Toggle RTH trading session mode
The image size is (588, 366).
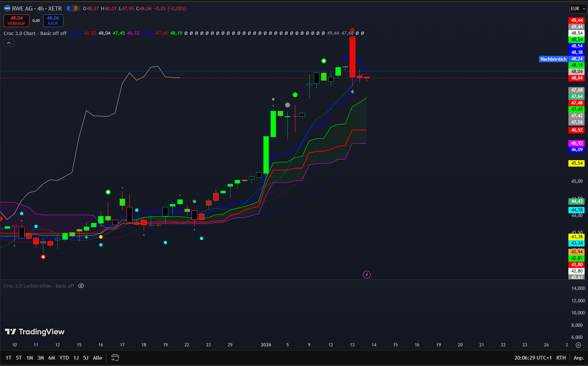pyautogui.click(x=561, y=358)
